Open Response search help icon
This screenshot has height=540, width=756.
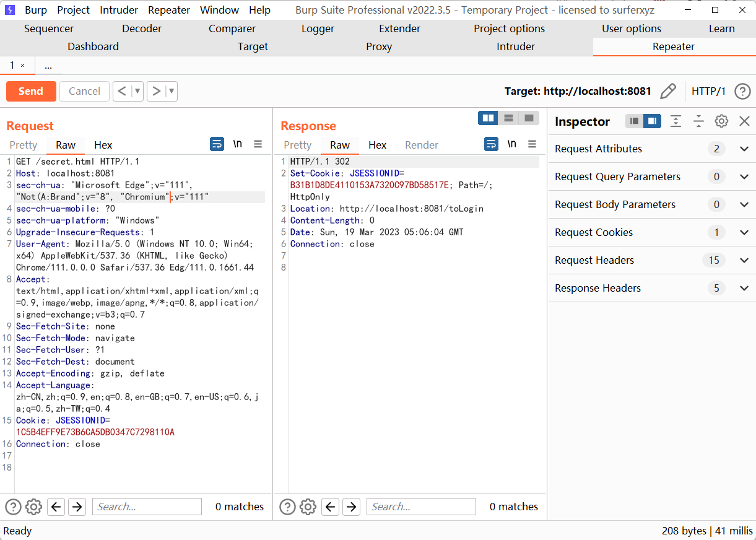pyautogui.click(x=287, y=507)
